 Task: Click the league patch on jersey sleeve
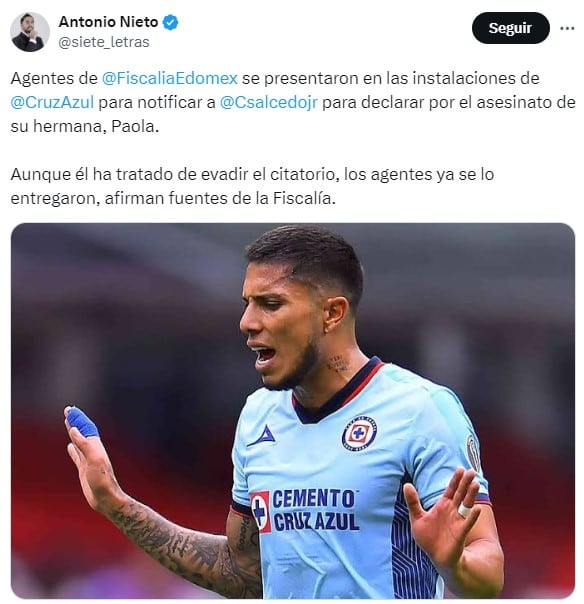[473, 452]
